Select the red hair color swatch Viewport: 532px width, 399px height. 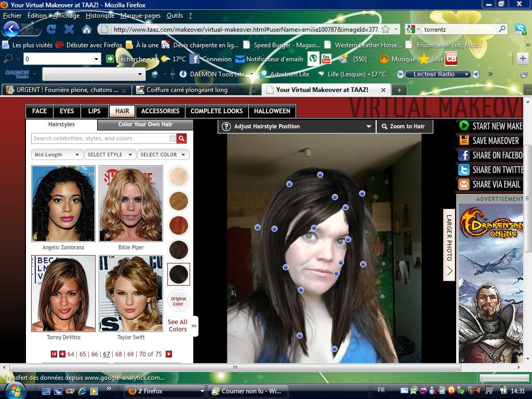pyautogui.click(x=178, y=225)
